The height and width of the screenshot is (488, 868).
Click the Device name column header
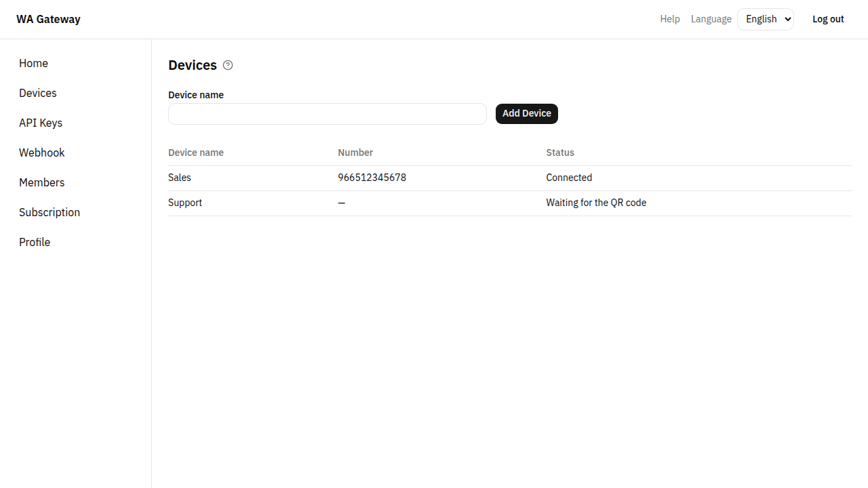(x=196, y=152)
